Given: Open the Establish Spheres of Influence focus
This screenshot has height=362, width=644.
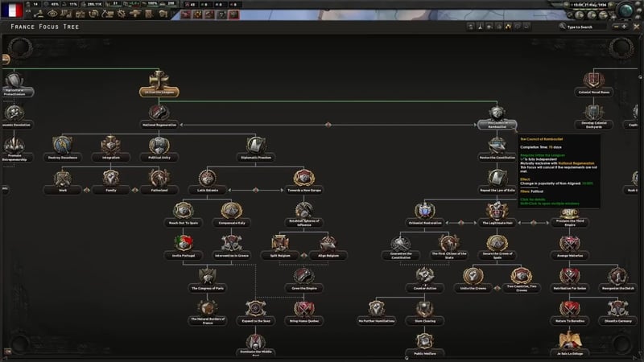Looking at the screenshot, I should coord(304,215).
